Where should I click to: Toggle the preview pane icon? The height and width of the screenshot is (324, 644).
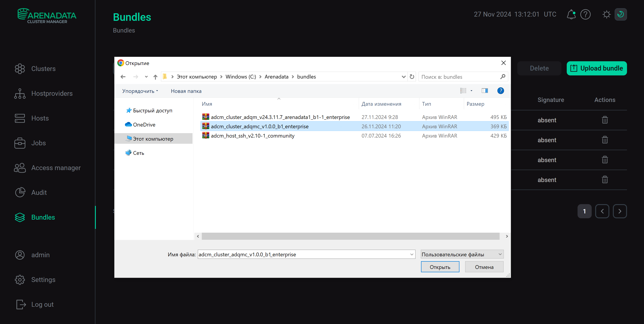coord(485,91)
